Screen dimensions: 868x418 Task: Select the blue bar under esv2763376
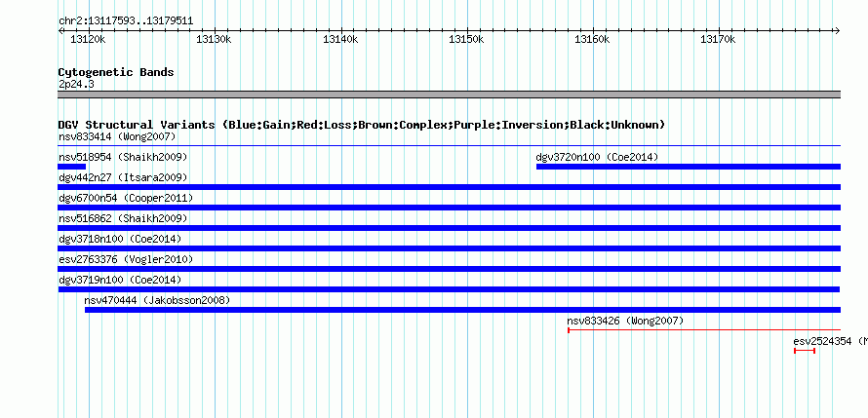click(x=449, y=269)
